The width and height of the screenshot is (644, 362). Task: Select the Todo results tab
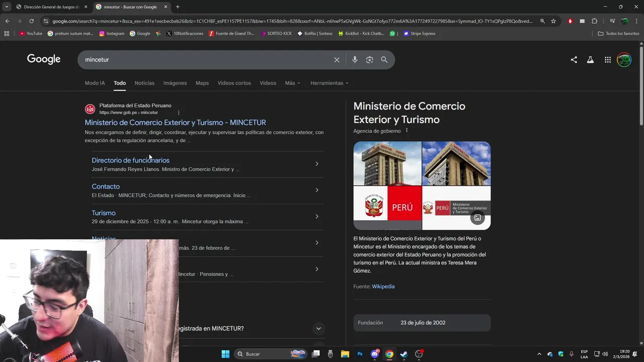[119, 83]
